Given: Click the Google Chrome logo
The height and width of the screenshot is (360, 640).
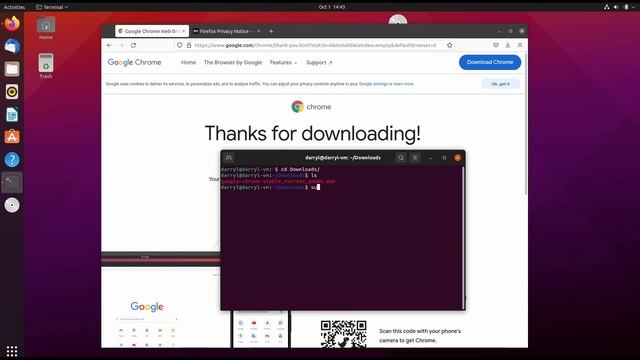Looking at the screenshot, I should (134, 62).
